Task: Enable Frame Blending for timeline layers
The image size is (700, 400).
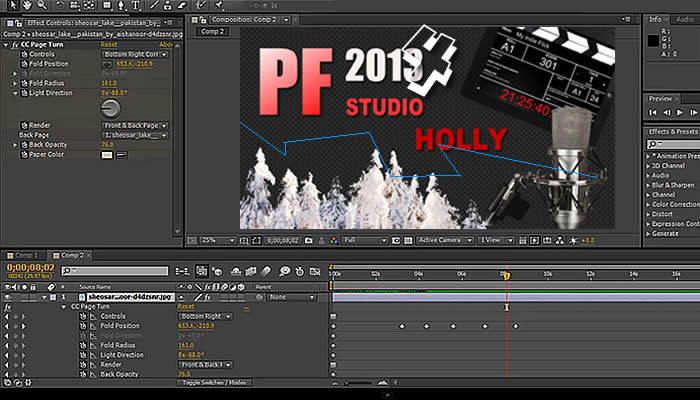Action: 251,271
